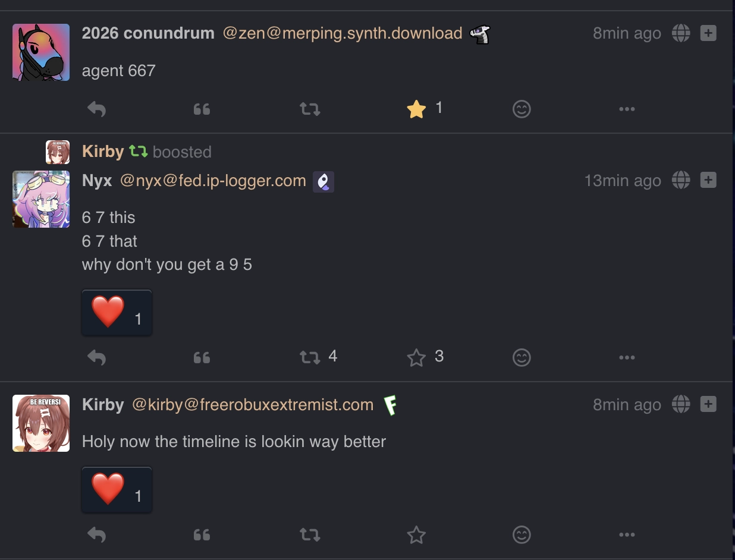Favorite Nyx's post with 3 stars

tap(416, 357)
